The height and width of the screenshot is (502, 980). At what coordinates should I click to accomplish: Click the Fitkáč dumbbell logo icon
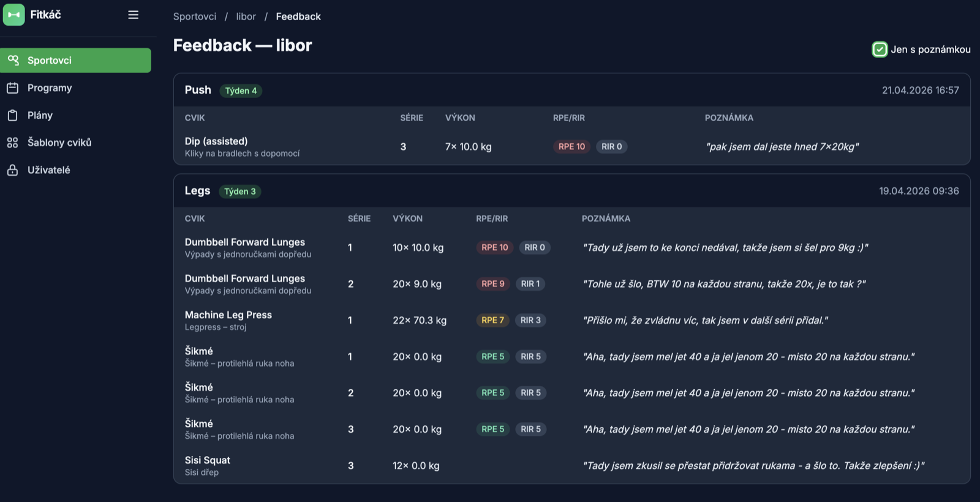pos(14,15)
